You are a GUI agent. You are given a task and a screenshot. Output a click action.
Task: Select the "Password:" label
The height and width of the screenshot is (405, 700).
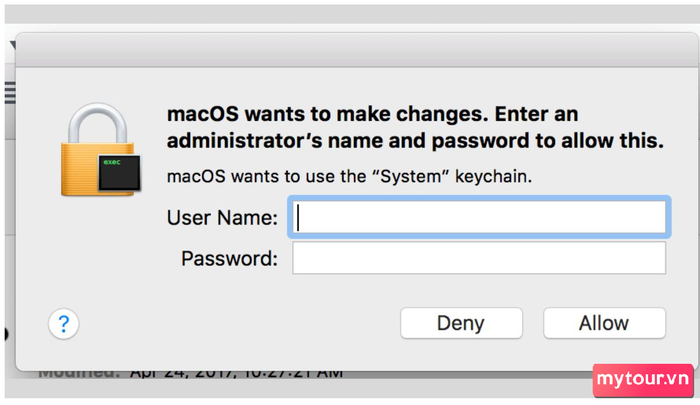229,259
